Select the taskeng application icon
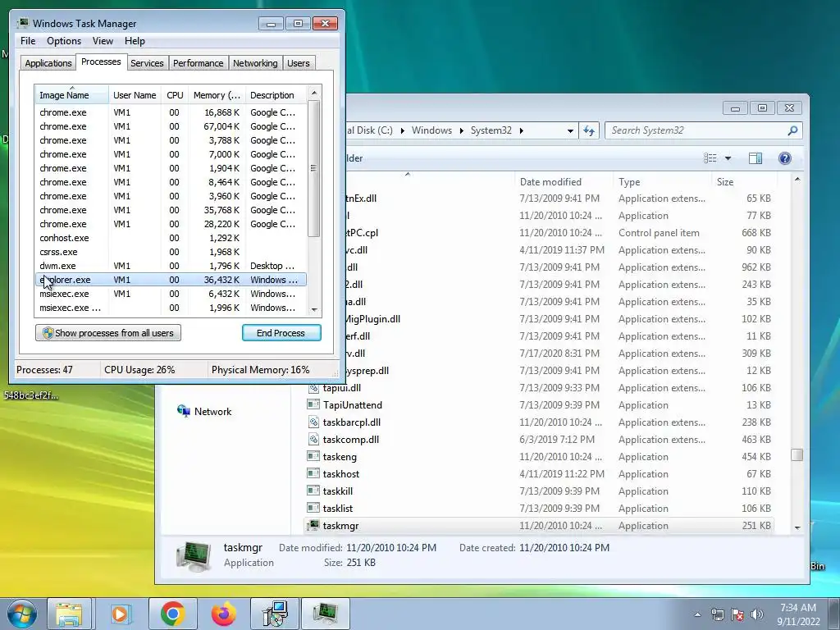Viewport: 840px width, 630px height. click(313, 456)
